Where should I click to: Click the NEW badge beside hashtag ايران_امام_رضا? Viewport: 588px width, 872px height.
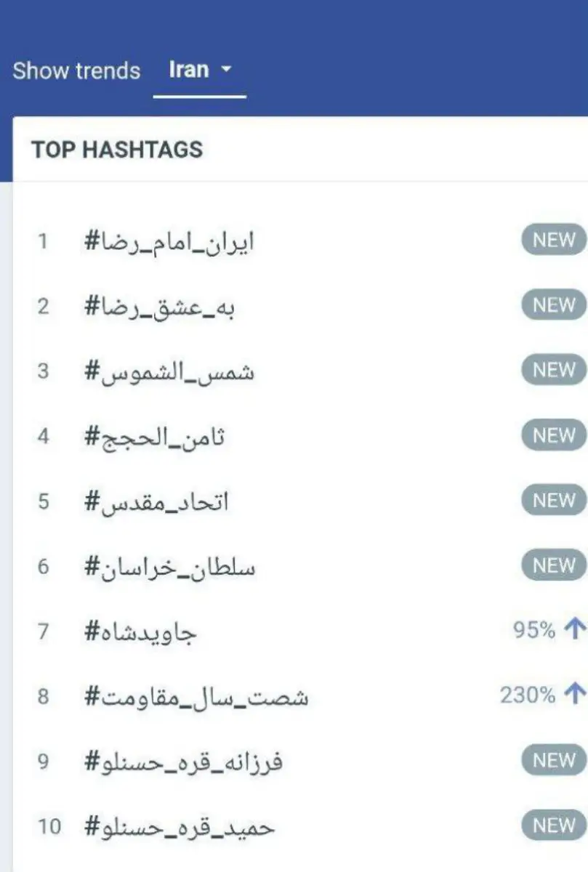coord(552,241)
